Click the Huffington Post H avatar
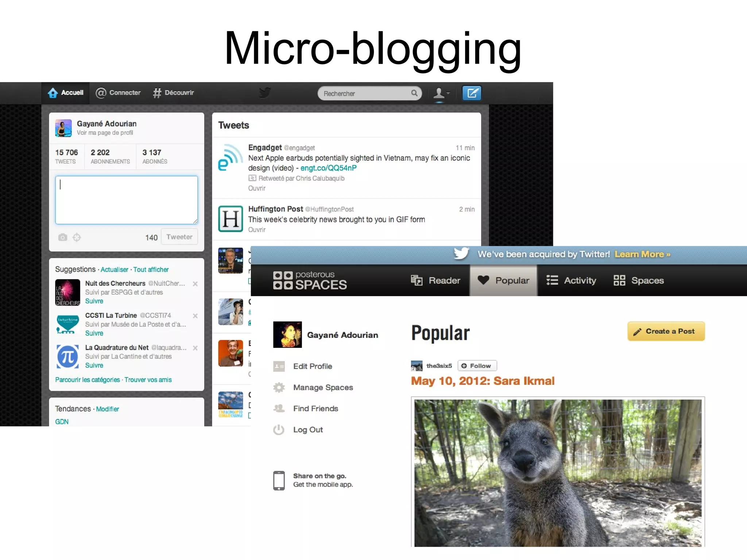The width and height of the screenshot is (747, 560). (231, 219)
